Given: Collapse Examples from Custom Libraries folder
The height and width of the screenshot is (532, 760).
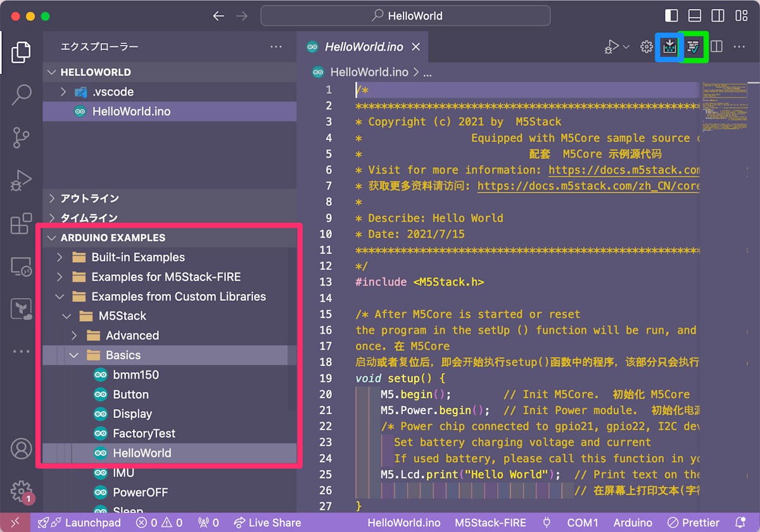Looking at the screenshot, I should (x=170, y=296).
